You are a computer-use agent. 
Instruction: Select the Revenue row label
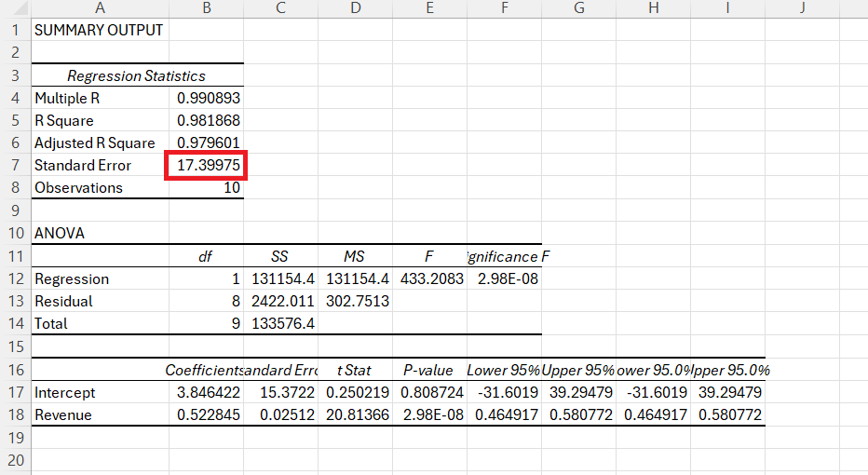[100, 414]
